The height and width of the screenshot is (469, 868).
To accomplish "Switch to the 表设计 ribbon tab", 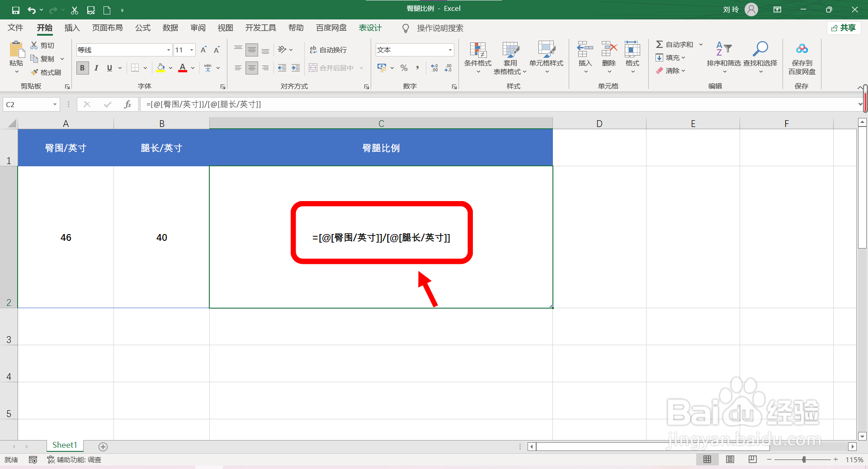I will 370,28.
